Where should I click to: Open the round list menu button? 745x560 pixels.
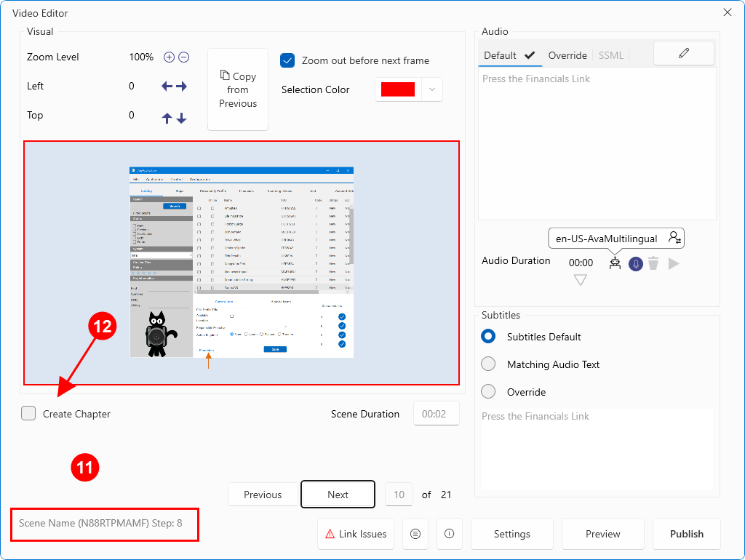(x=415, y=534)
